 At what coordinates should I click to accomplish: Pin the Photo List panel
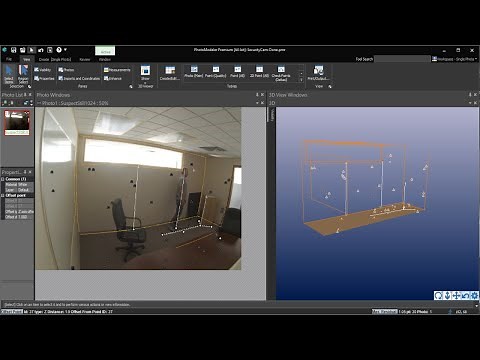pos(25,95)
